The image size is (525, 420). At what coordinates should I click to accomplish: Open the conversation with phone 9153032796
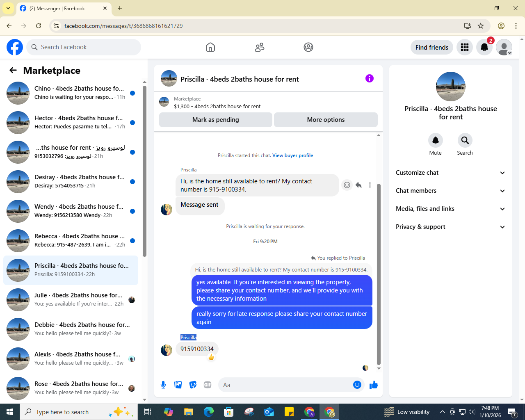click(x=71, y=152)
